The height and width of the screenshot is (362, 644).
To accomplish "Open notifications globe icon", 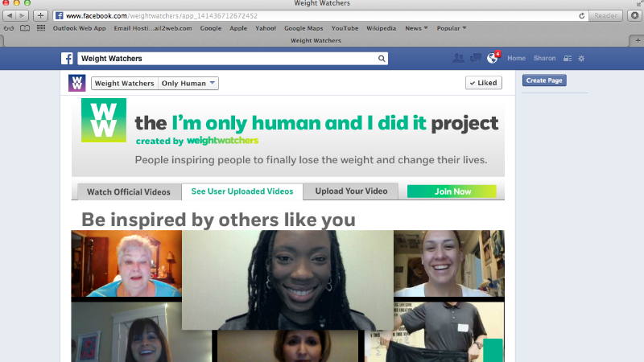I will click(492, 58).
